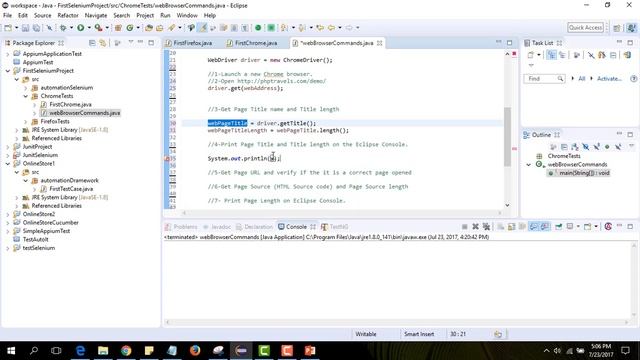The height and width of the screenshot is (360, 640).
Task: Open Display Selected Console dropdown
Action: click(578, 227)
